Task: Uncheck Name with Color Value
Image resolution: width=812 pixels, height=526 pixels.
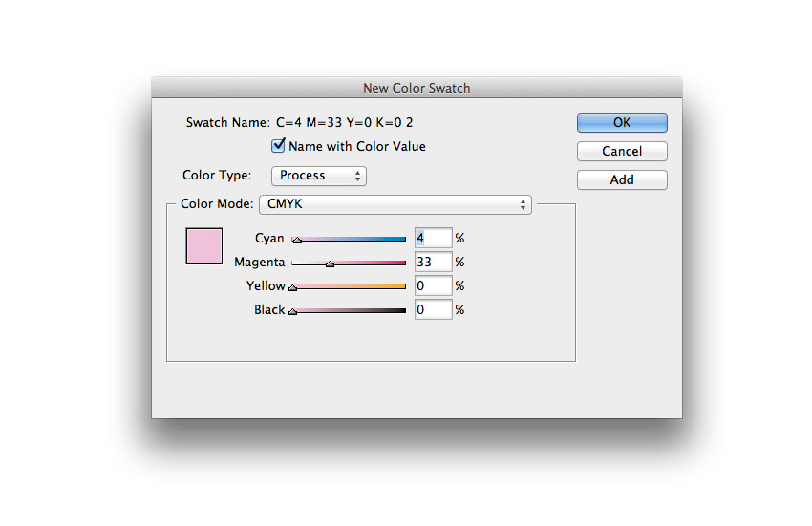Action: [x=279, y=146]
